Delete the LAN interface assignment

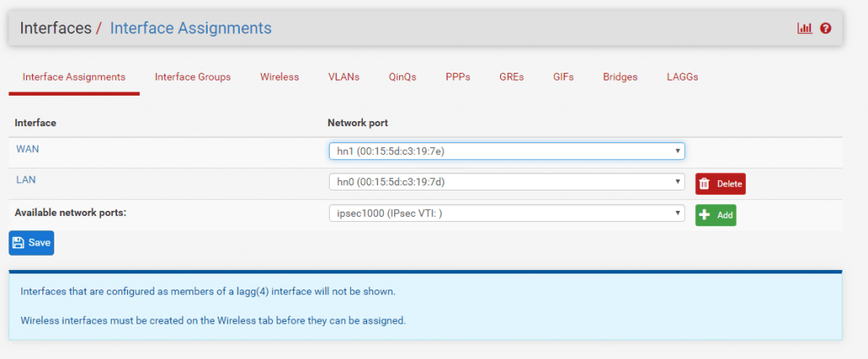721,184
